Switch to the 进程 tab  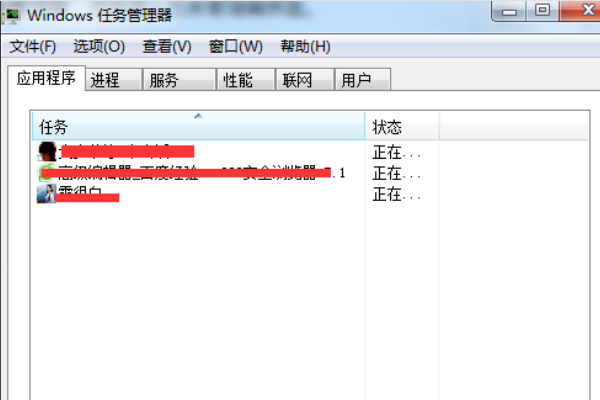click(x=113, y=80)
